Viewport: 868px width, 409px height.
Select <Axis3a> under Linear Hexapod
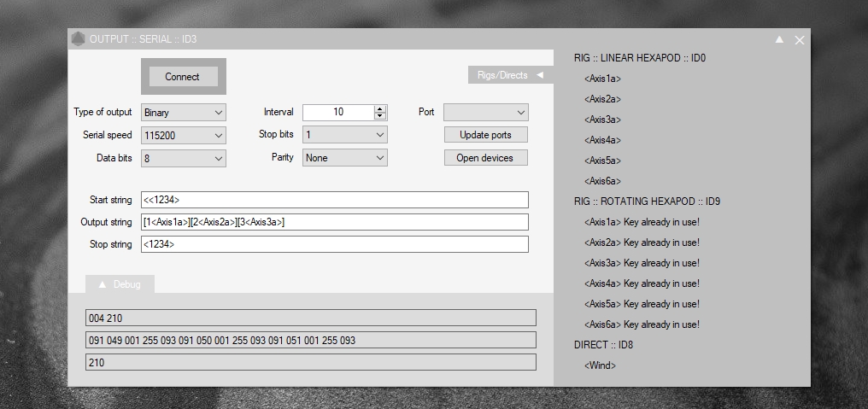pyautogui.click(x=602, y=120)
